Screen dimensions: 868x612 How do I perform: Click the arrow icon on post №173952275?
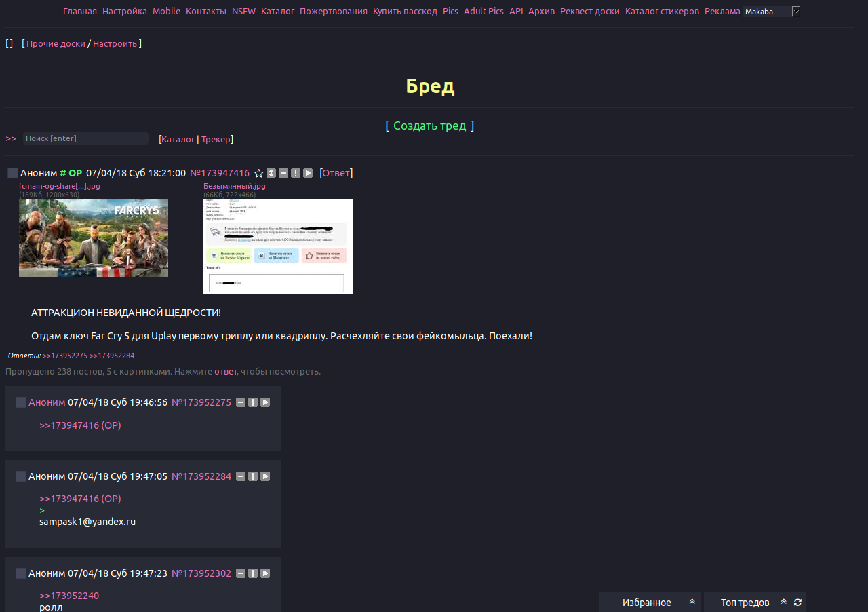[x=265, y=402]
